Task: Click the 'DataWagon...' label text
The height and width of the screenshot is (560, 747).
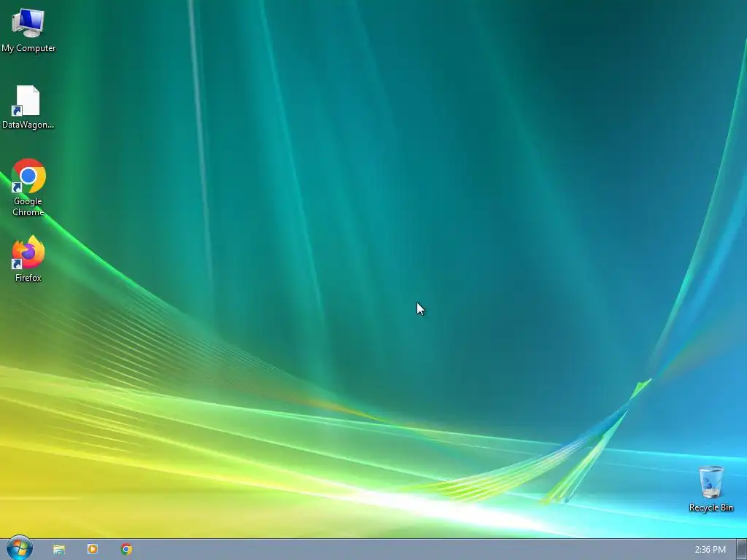Action: (x=28, y=125)
